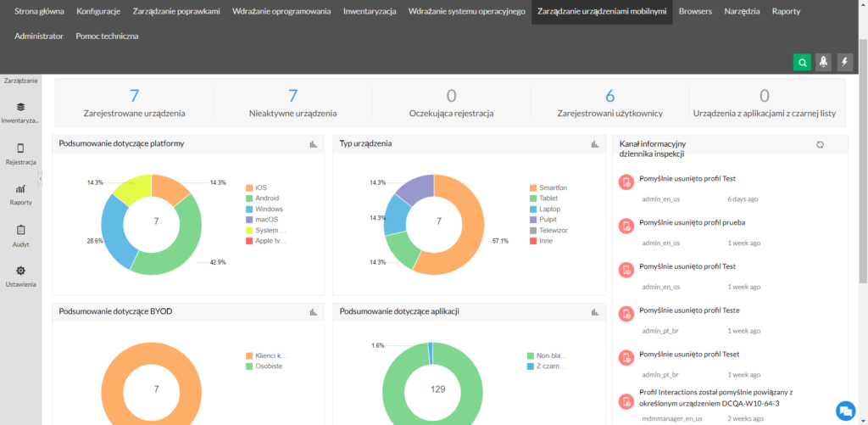Click the lightning bolt icon

pos(844,62)
